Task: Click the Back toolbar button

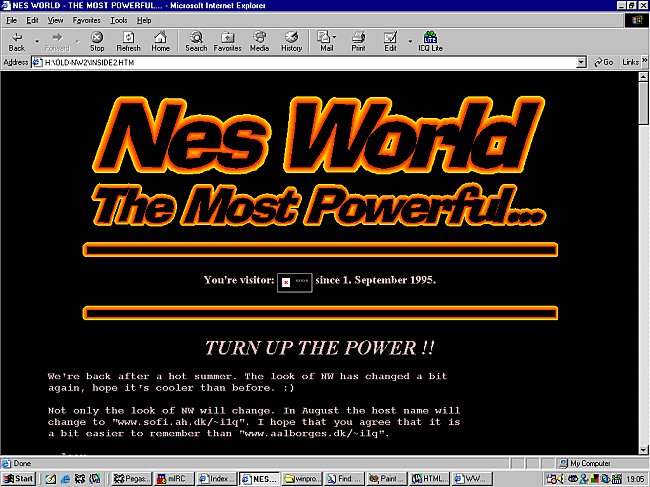Action: tap(16, 40)
